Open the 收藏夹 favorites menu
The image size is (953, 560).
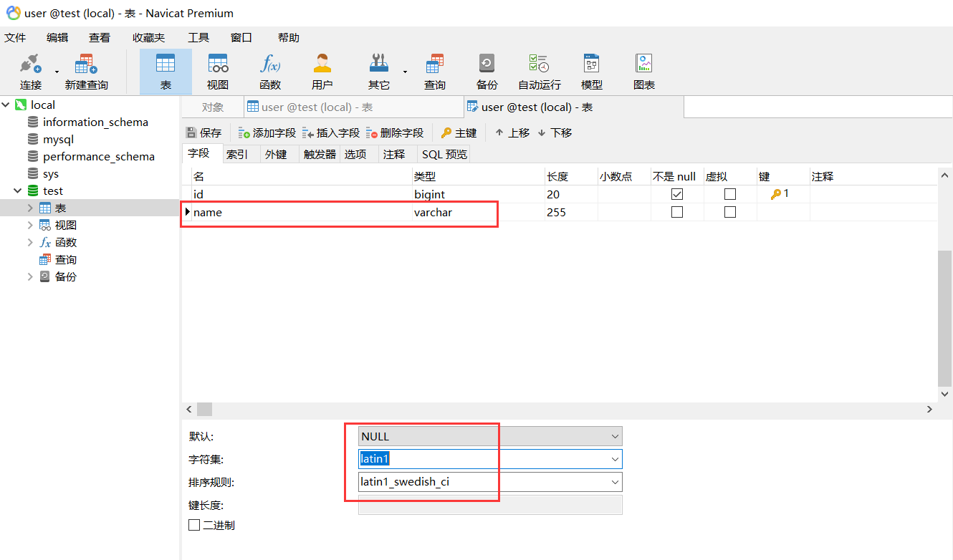[148, 37]
